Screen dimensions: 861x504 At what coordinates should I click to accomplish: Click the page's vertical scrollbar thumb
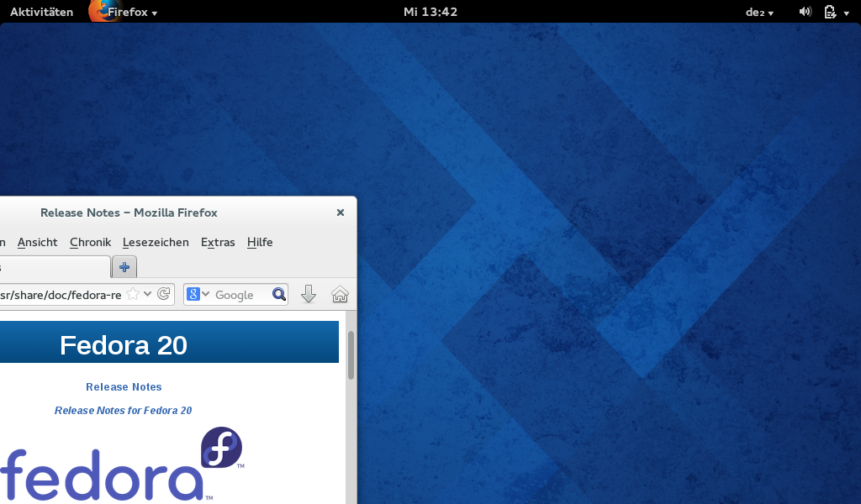[351, 354]
